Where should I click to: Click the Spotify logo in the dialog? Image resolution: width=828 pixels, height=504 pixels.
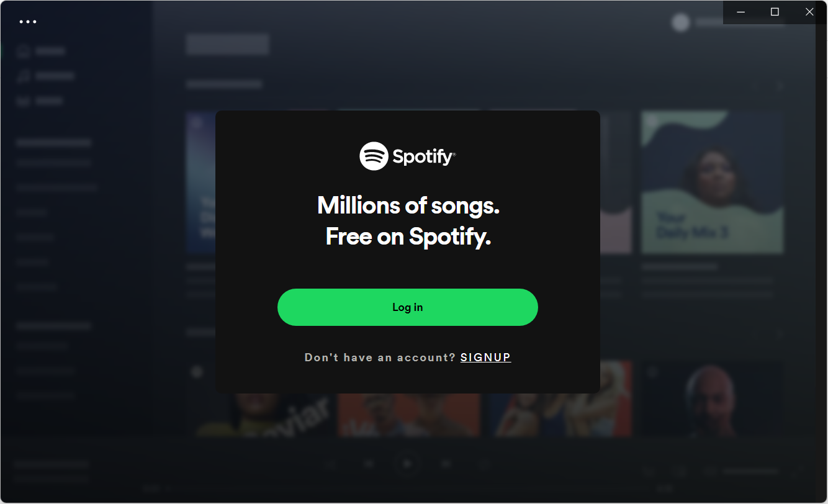[407, 156]
